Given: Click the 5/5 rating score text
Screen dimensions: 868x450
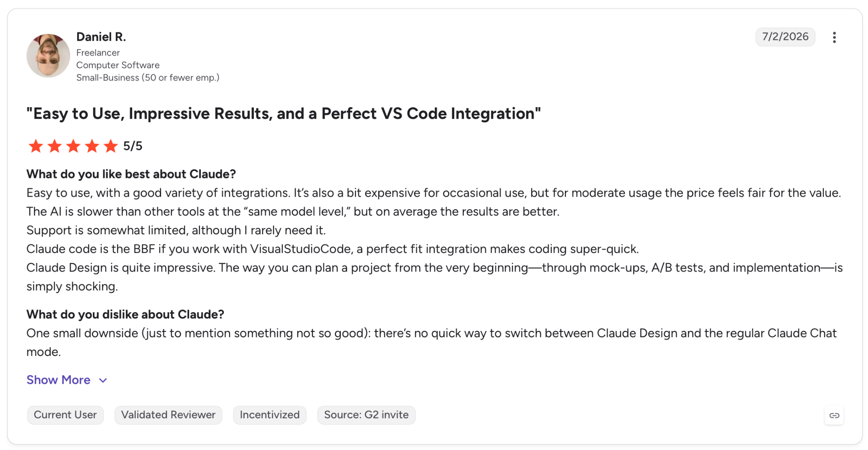Looking at the screenshot, I should pos(133,146).
